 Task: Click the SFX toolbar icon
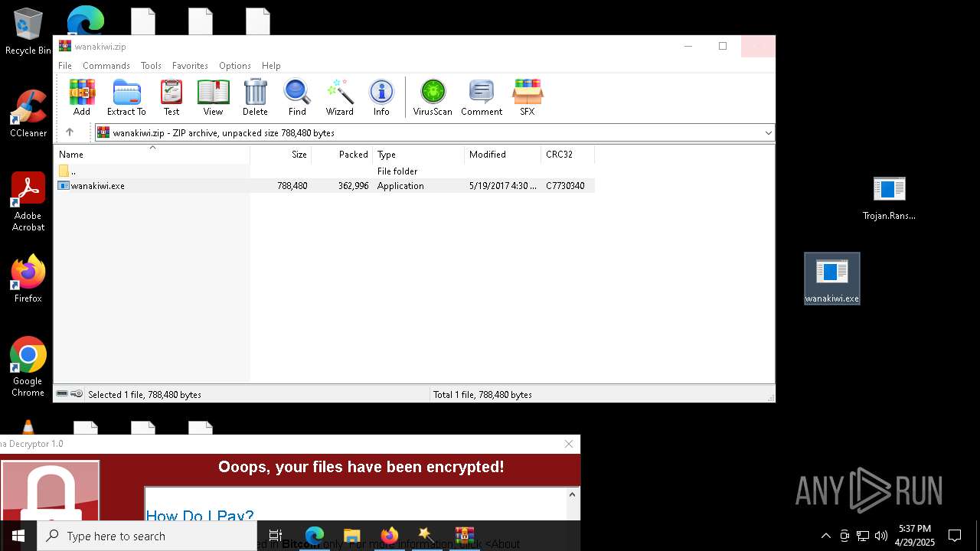(x=528, y=97)
